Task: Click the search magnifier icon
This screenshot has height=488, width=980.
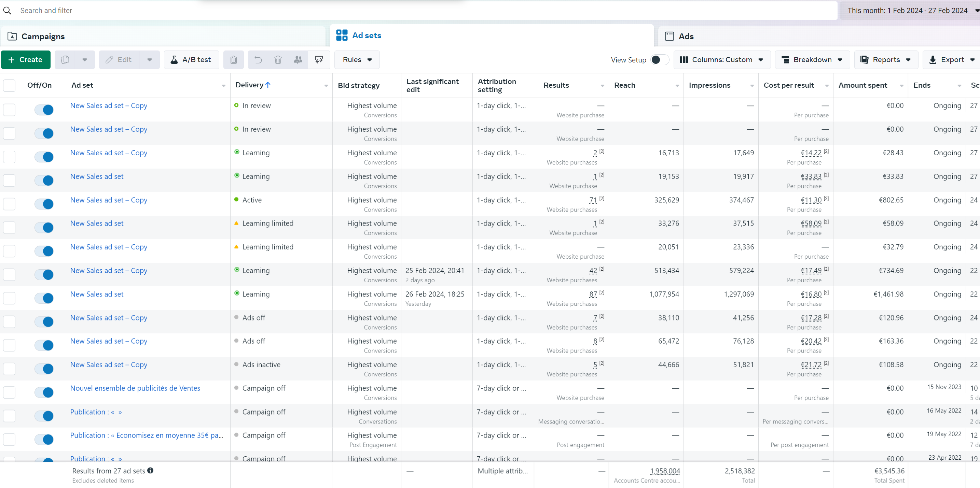Action: click(x=7, y=10)
